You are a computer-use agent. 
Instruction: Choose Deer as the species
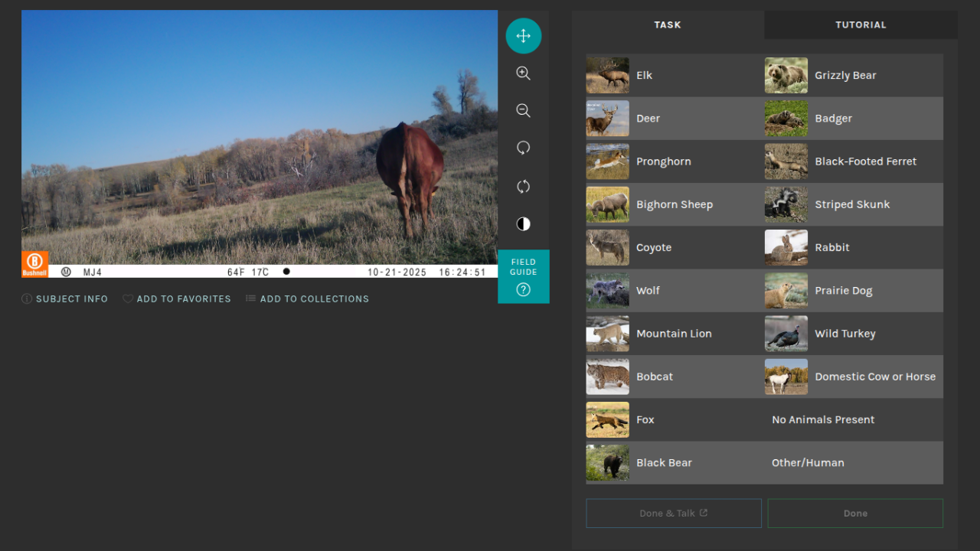click(675, 118)
